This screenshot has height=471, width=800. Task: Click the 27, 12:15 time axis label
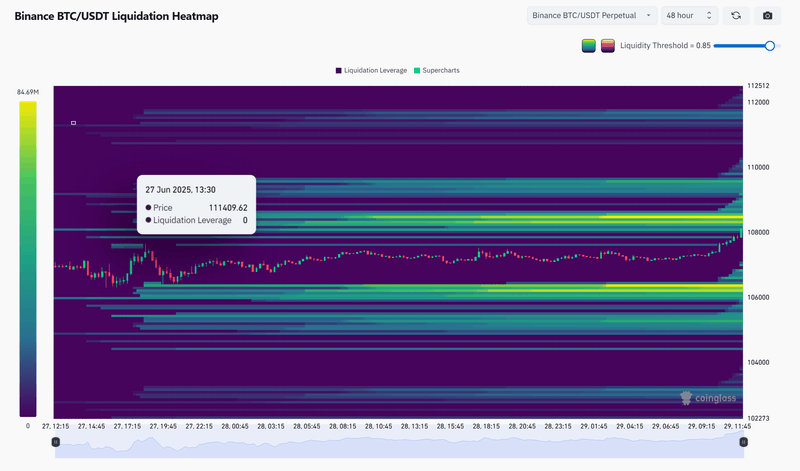tap(55, 426)
